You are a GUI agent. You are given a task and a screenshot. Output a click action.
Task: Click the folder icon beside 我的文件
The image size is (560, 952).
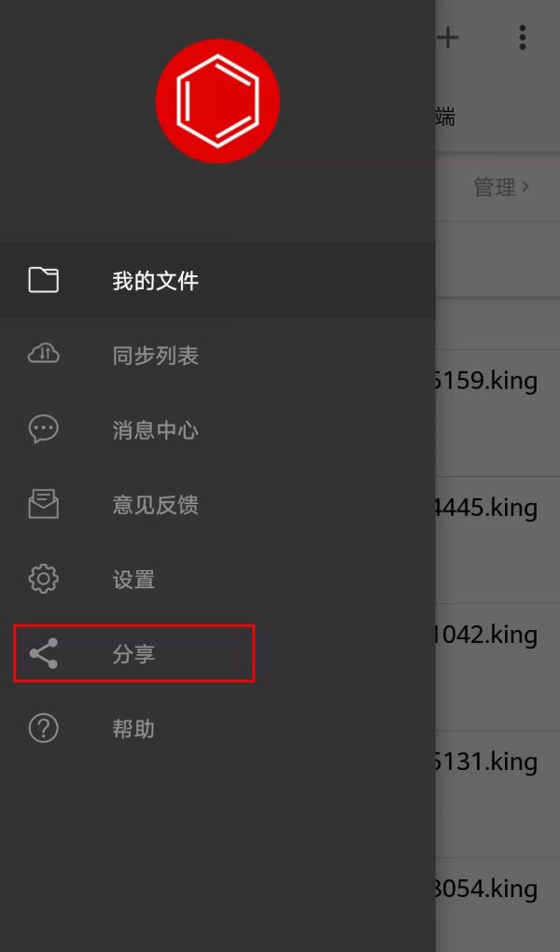point(44,280)
